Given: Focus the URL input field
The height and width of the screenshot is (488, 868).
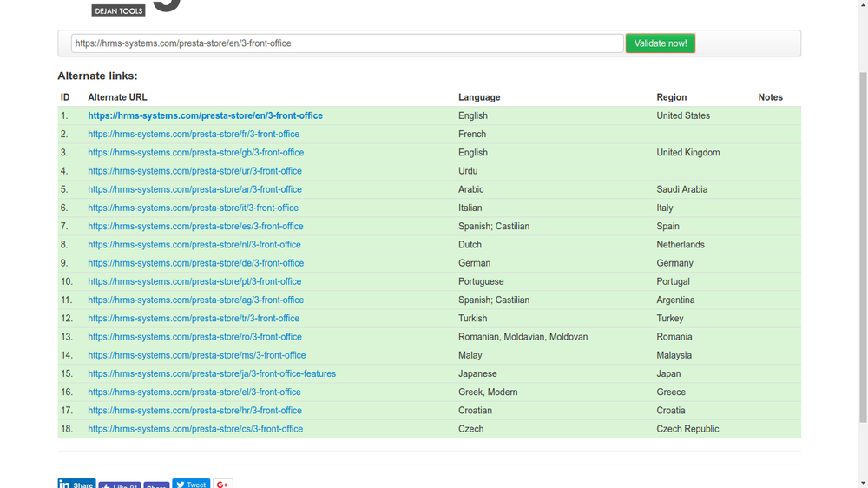Looking at the screenshot, I should point(347,43).
